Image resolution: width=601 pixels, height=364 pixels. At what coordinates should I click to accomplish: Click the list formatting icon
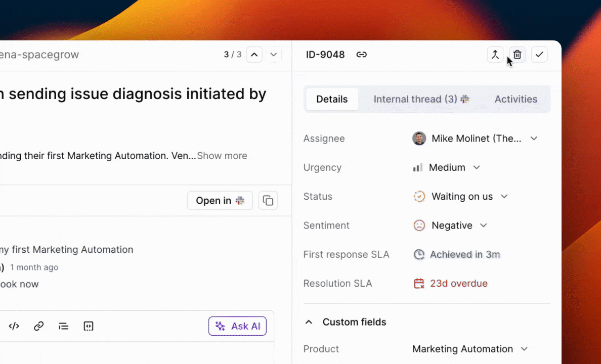tap(64, 326)
